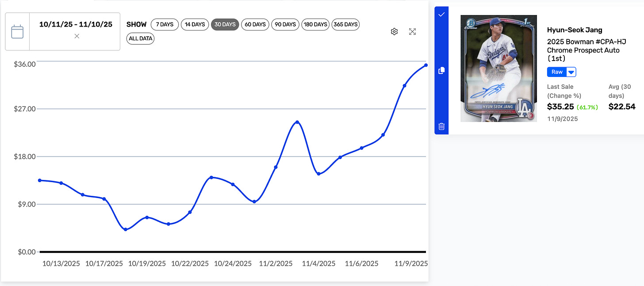
Task: Switch to 90 DAYS range
Action: tap(285, 24)
